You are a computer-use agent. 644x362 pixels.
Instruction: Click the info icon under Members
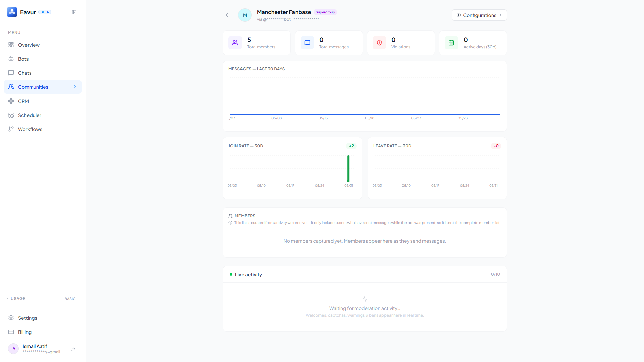tap(230, 223)
